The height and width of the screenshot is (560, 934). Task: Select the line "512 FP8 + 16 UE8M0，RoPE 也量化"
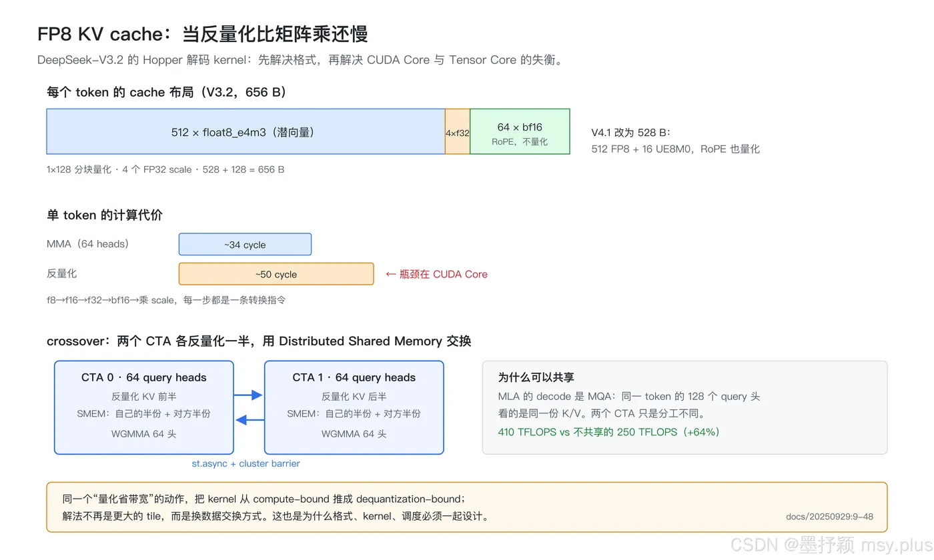point(675,149)
